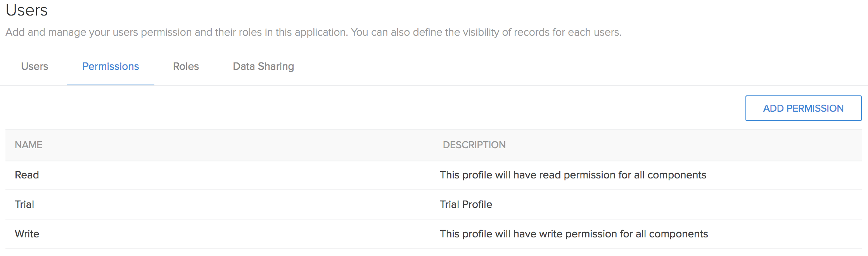Click the Trial Profile description text
This screenshot has height=256, width=868.
(465, 204)
